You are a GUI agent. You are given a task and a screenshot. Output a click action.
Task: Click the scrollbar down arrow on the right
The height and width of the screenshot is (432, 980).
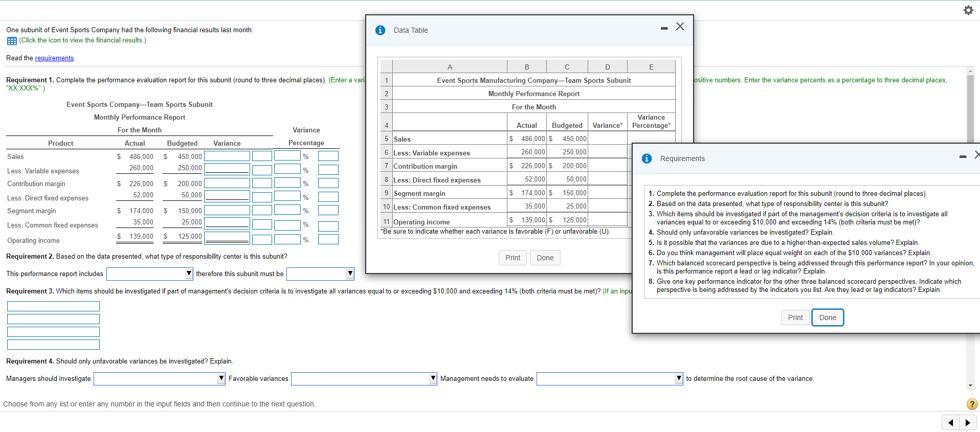click(x=970, y=386)
